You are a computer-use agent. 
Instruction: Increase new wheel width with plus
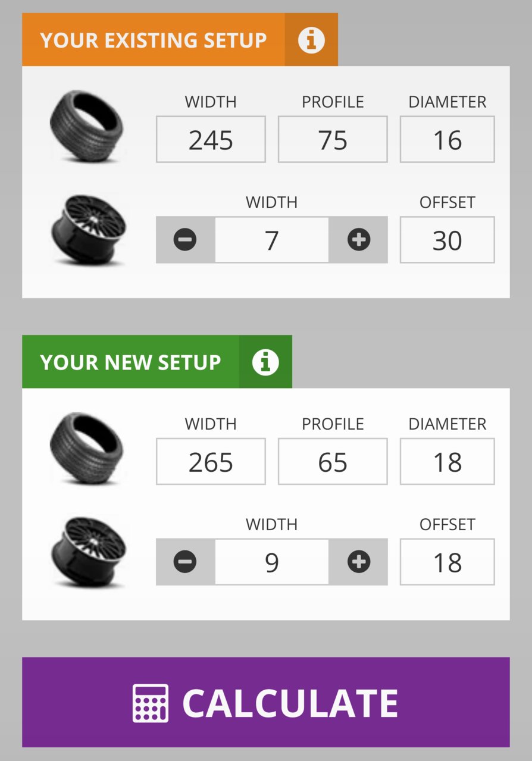point(358,562)
